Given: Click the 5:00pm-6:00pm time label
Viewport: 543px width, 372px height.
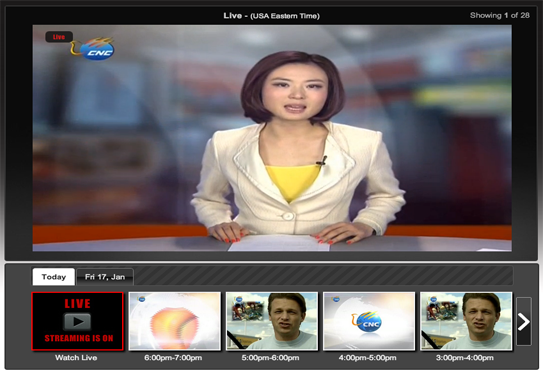Looking at the screenshot, I should (270, 357).
